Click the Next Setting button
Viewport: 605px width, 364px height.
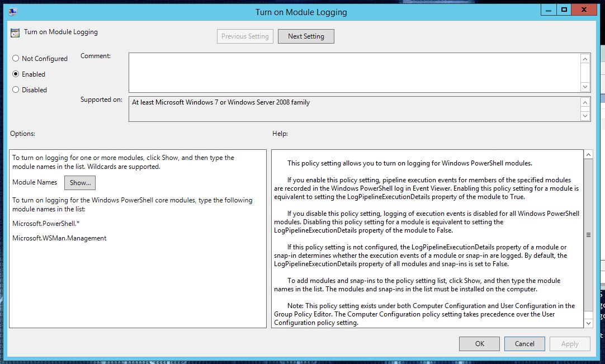tap(306, 36)
